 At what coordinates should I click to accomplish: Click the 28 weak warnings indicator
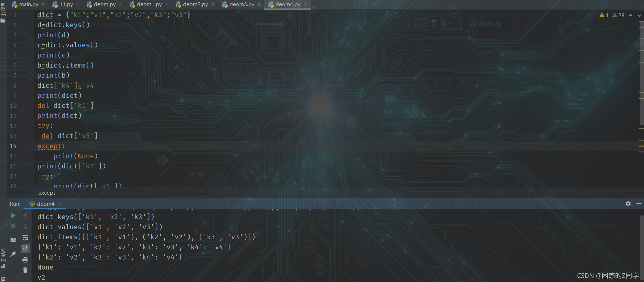(618, 15)
